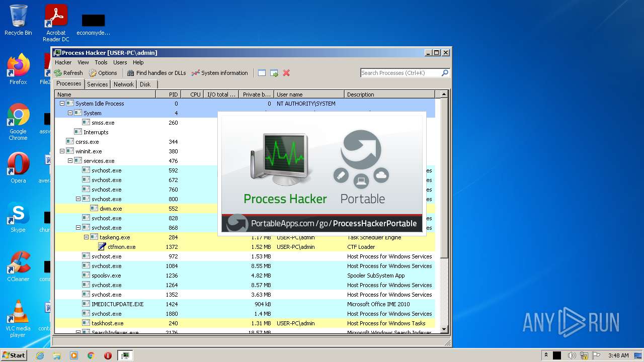Open the Hacker menu
644x362 pixels.
(63, 62)
